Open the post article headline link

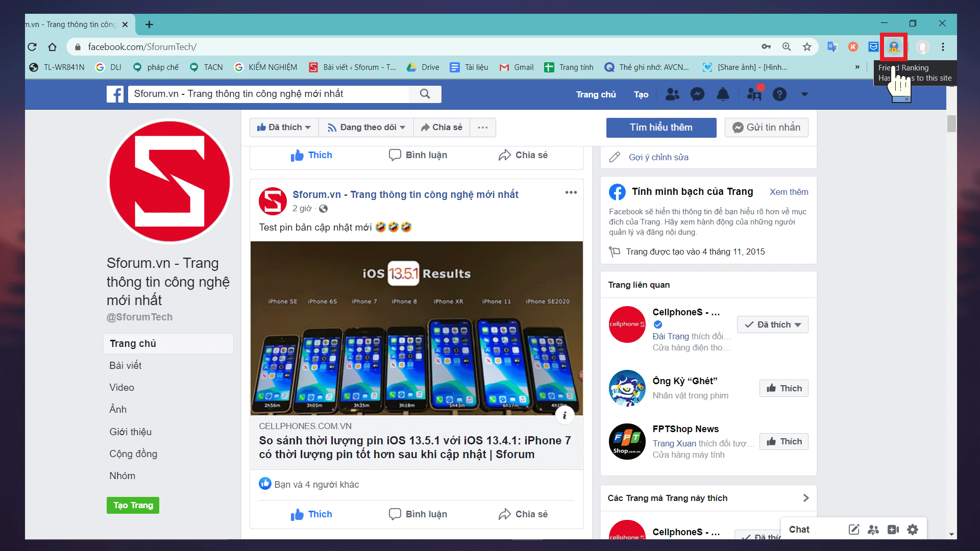point(414,447)
